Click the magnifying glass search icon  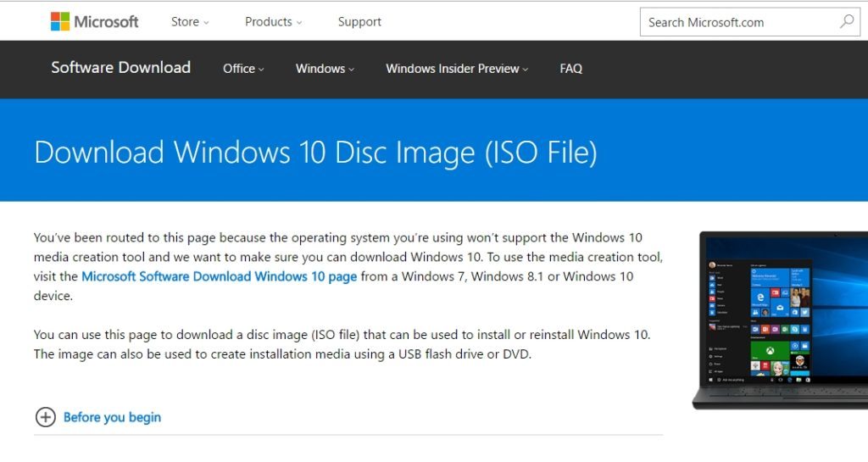847,22
